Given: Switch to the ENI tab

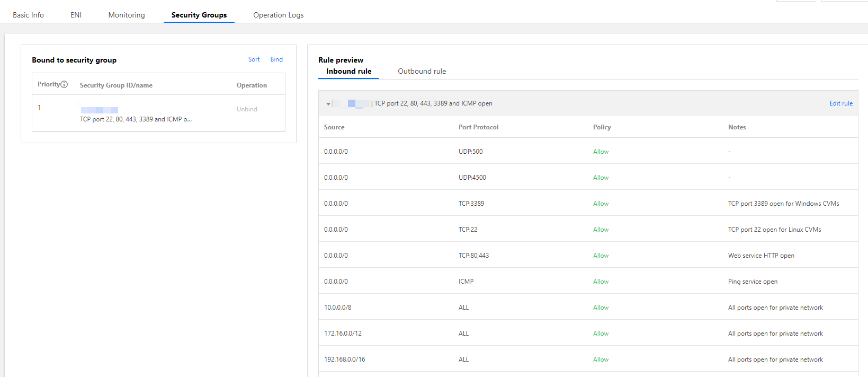Looking at the screenshot, I should click(x=76, y=15).
